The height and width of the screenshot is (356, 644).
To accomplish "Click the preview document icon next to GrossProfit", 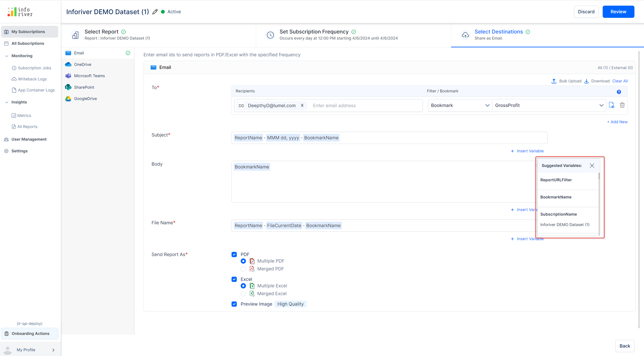I will [x=612, y=105].
